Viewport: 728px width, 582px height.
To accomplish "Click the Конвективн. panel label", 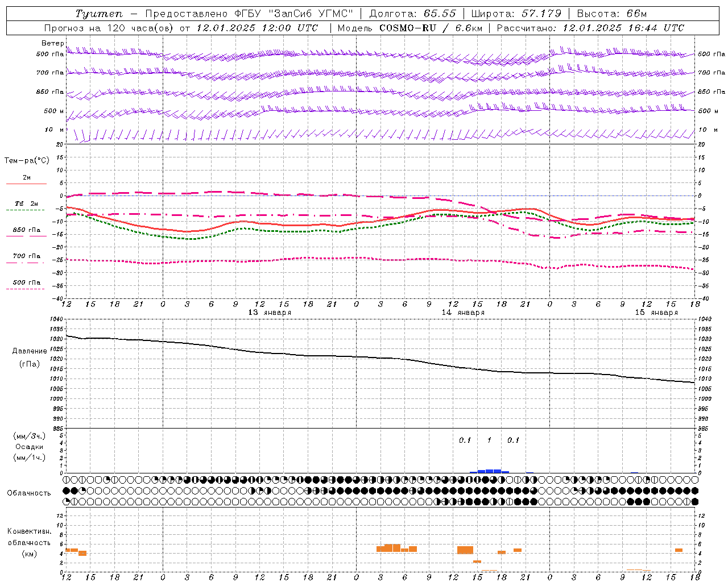I will point(30,531).
